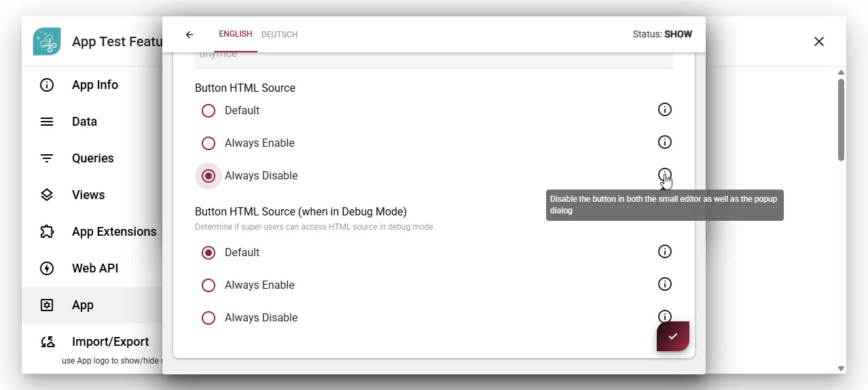Click the App logo icon

click(x=47, y=41)
